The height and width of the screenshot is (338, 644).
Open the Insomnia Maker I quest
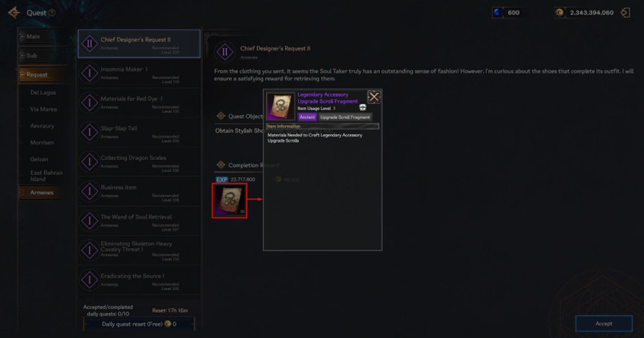[139, 73]
